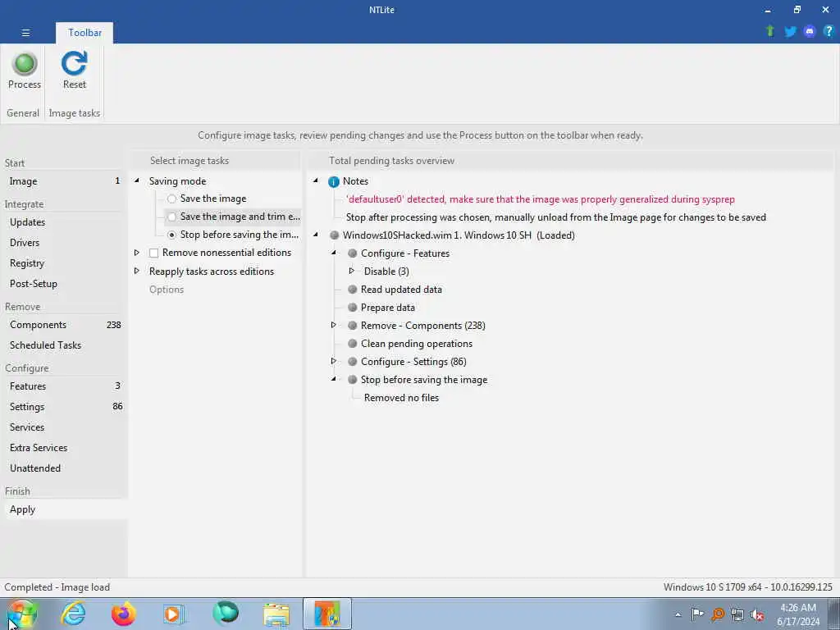Viewport: 840px width, 630px height.
Task: Open the File Explorer taskbar icon
Action: [x=276, y=614]
